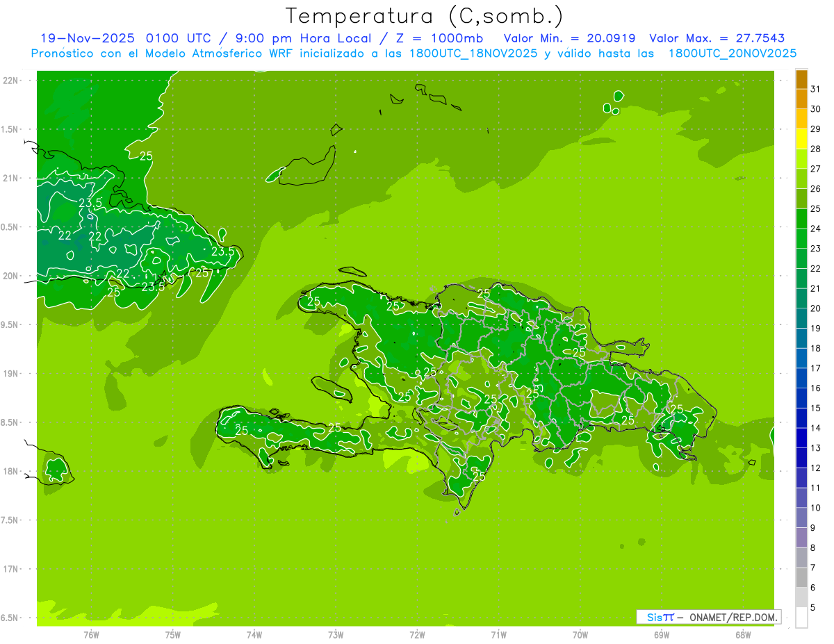834x644 pixels.
Task: Click the 76W longitude axis label
Action: click(91, 634)
